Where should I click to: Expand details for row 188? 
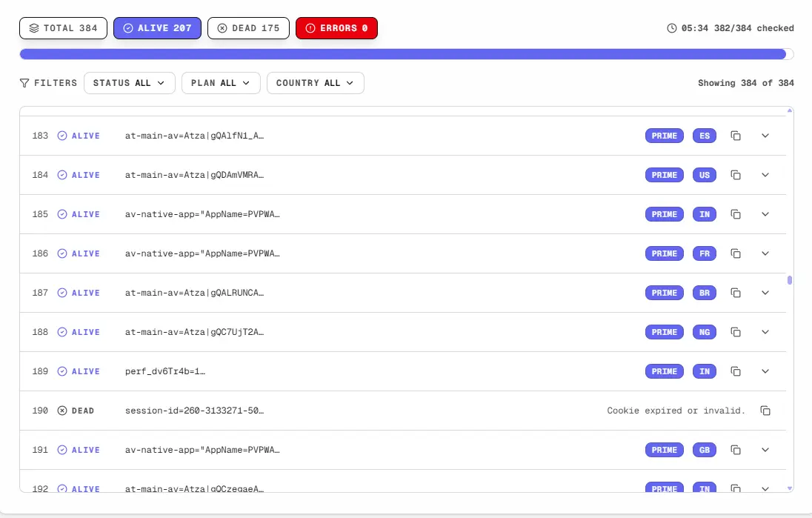pos(765,332)
